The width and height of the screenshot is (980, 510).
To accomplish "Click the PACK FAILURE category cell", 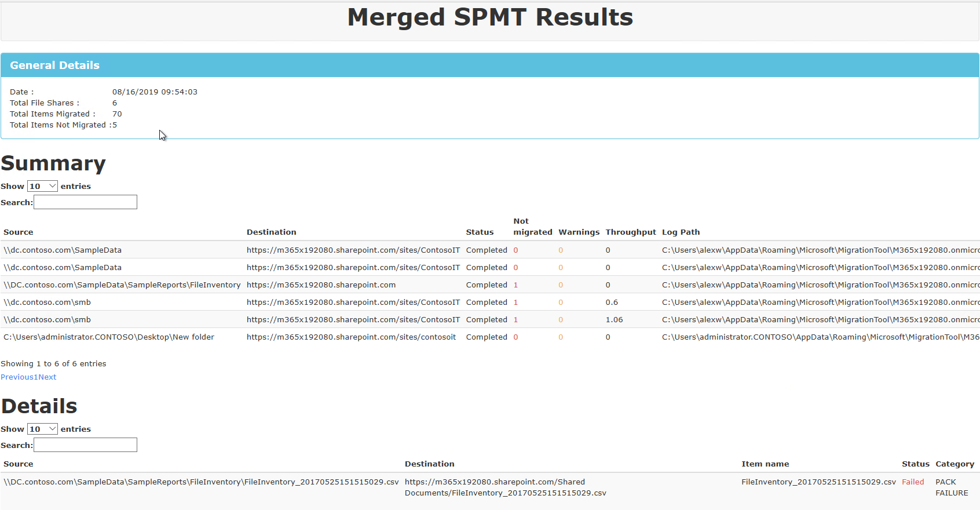I will click(x=952, y=487).
